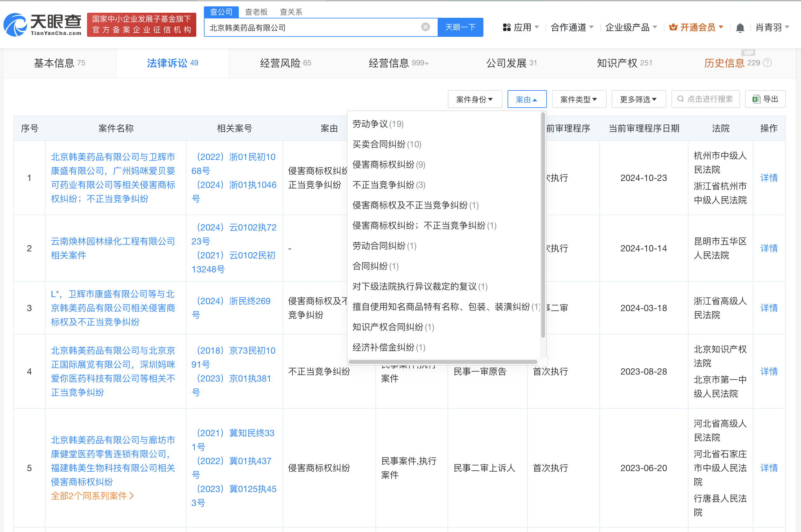
Task: Open case number (2024)浙民终269号
Action: [x=231, y=308]
